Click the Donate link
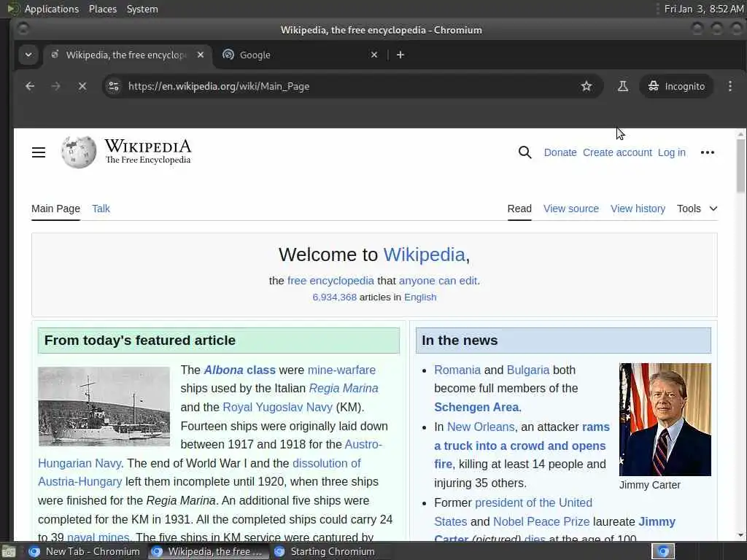The image size is (747, 560). (560, 152)
